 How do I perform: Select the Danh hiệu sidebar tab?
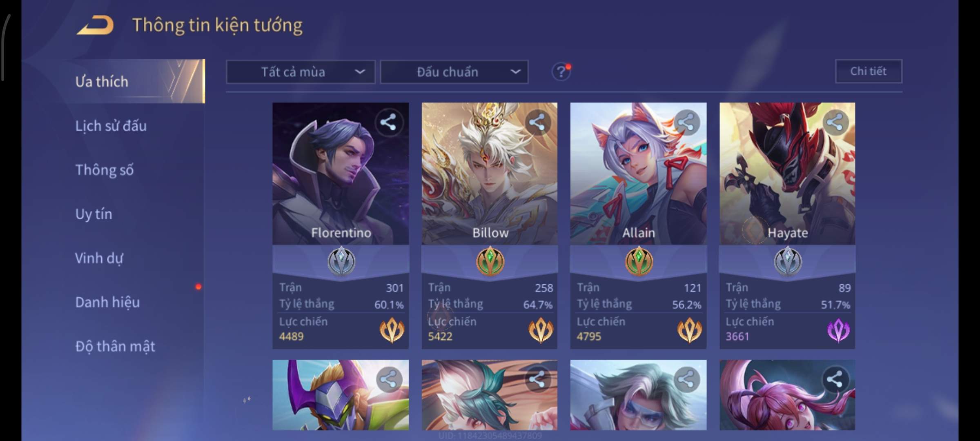pos(107,302)
